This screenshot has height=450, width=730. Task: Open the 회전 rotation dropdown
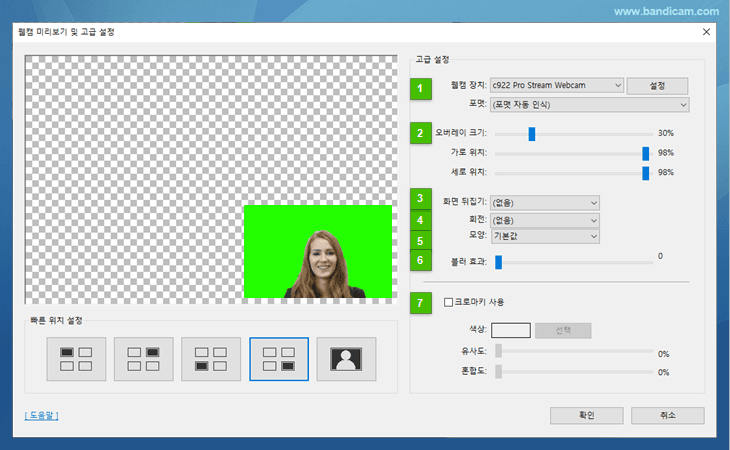[x=545, y=220]
